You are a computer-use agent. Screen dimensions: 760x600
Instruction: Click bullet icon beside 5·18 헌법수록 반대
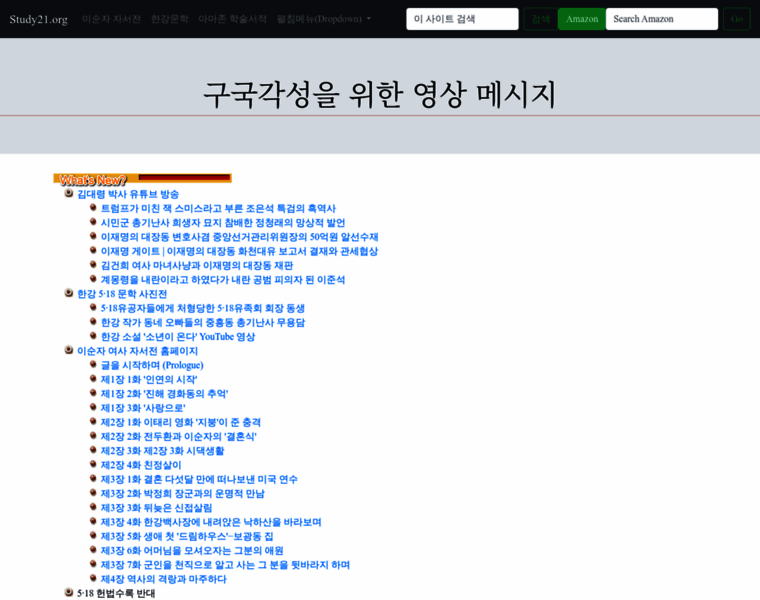[x=69, y=592]
